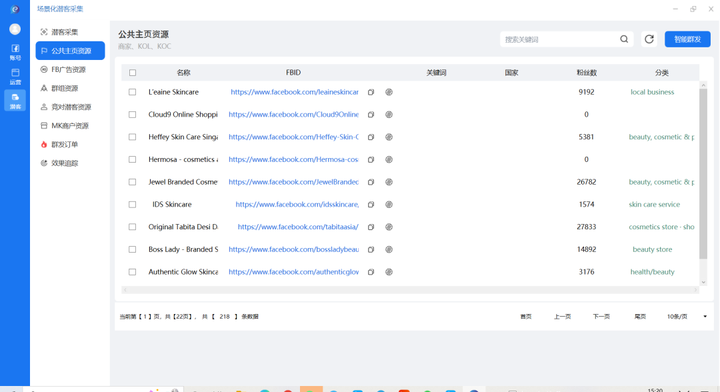Check the Cloud9 Online Shopping row
The width and height of the screenshot is (720, 392).
132,115
